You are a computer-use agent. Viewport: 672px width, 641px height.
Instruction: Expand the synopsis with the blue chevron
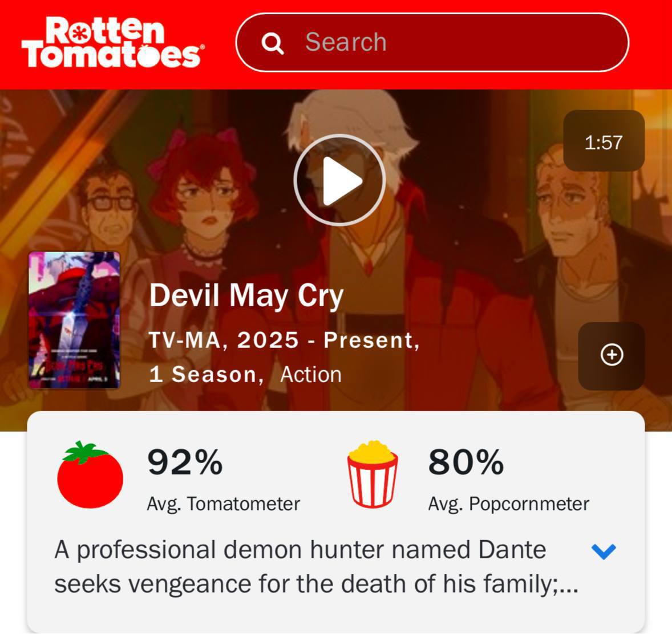tap(604, 551)
